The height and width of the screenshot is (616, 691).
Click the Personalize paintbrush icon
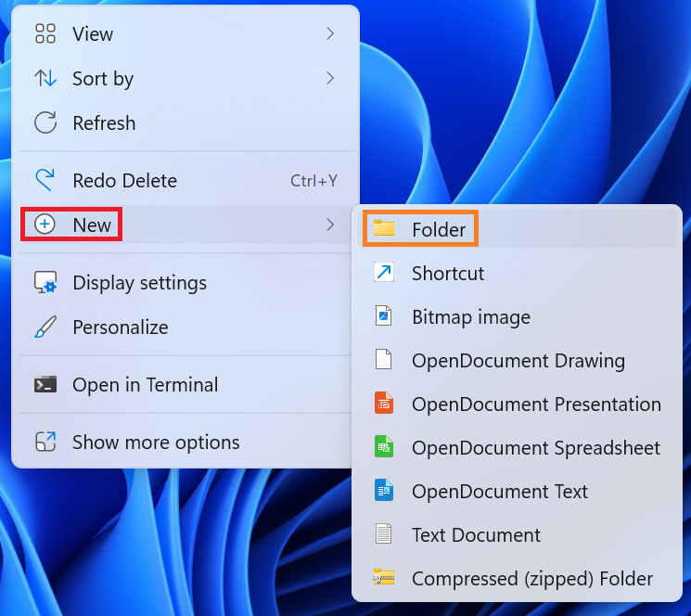point(45,327)
